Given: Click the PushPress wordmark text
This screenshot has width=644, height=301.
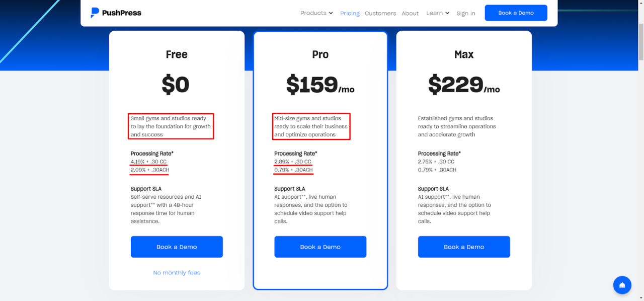Looking at the screenshot, I should tap(121, 13).
